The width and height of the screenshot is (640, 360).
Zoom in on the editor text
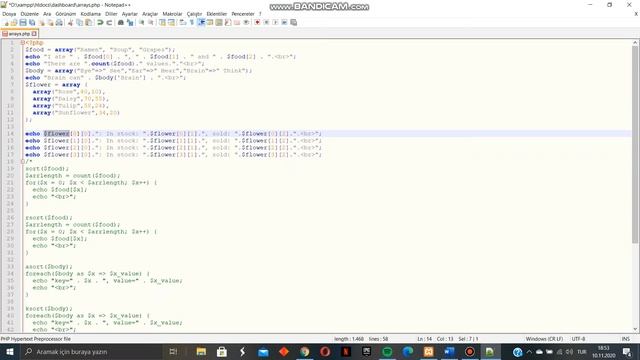142,22
